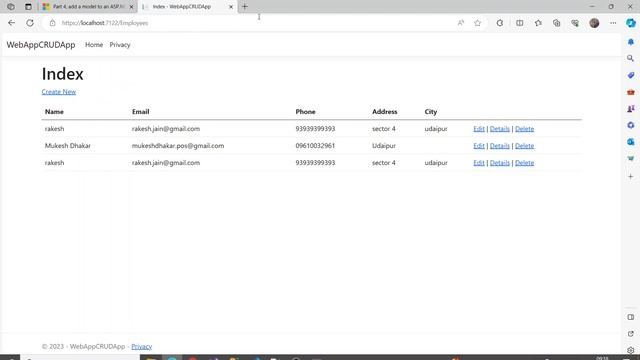Add a sidebar app with the plus icon
This screenshot has width=640, height=360.
pos(631,176)
